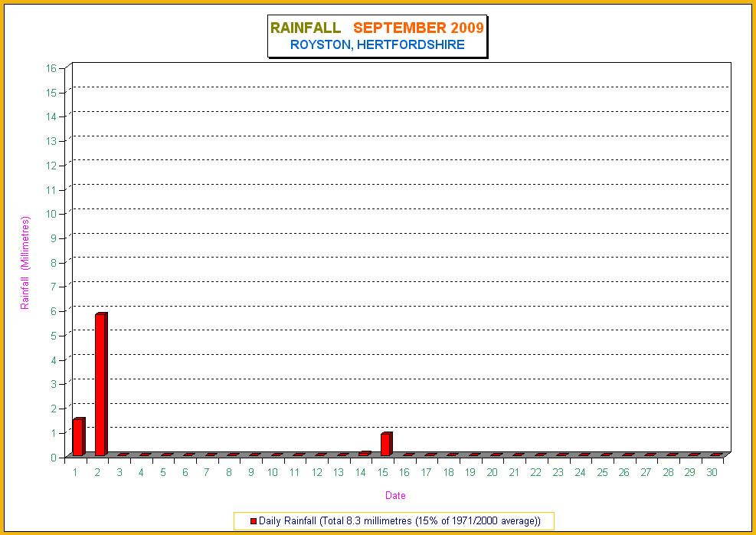Viewport: 756px width, 535px height.
Task: Click the y-axis value 13
Action: 51,141
